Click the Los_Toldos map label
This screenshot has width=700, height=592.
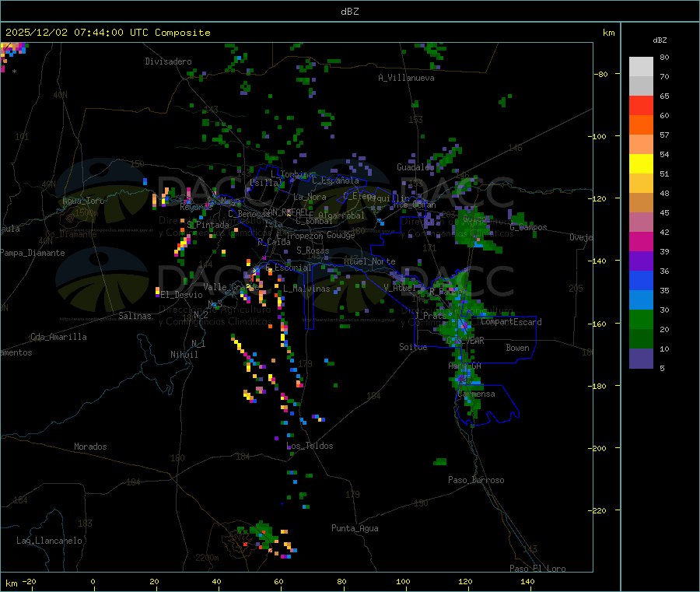310,446
